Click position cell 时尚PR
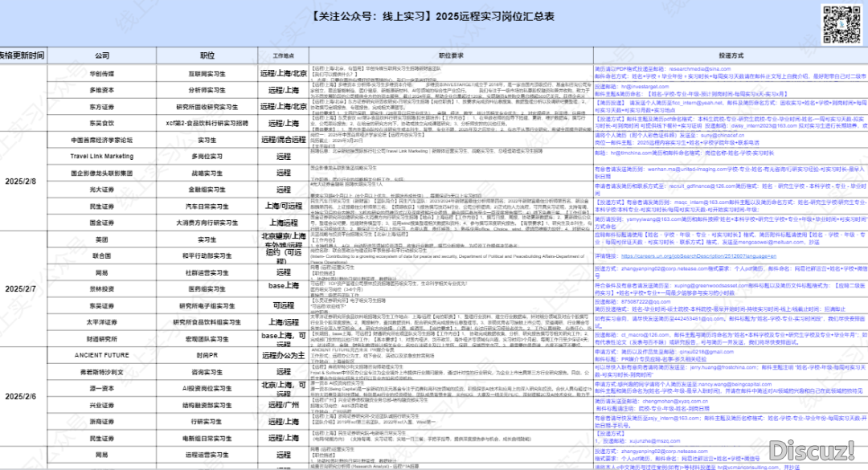The height and width of the screenshot is (470, 868). (x=207, y=355)
